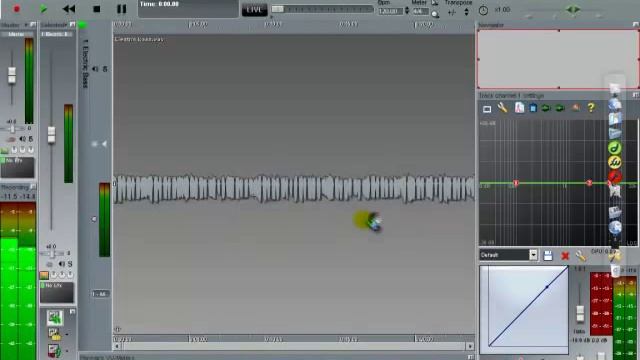Screen dimensions: 640x360
Task: Delete the preset with the red X
Action: 565,256
